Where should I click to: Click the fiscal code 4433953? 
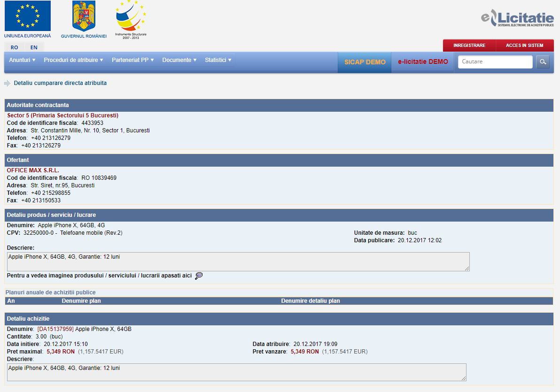tap(92, 123)
